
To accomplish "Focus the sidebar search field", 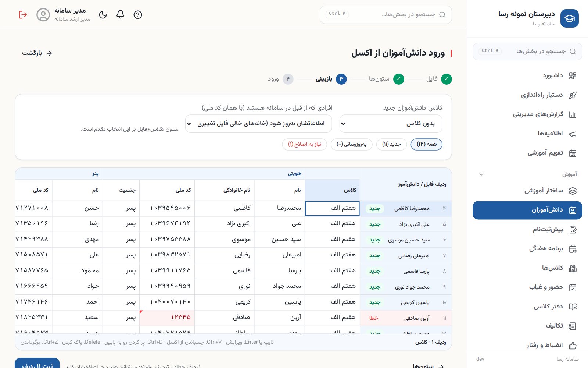I will click(x=527, y=52).
